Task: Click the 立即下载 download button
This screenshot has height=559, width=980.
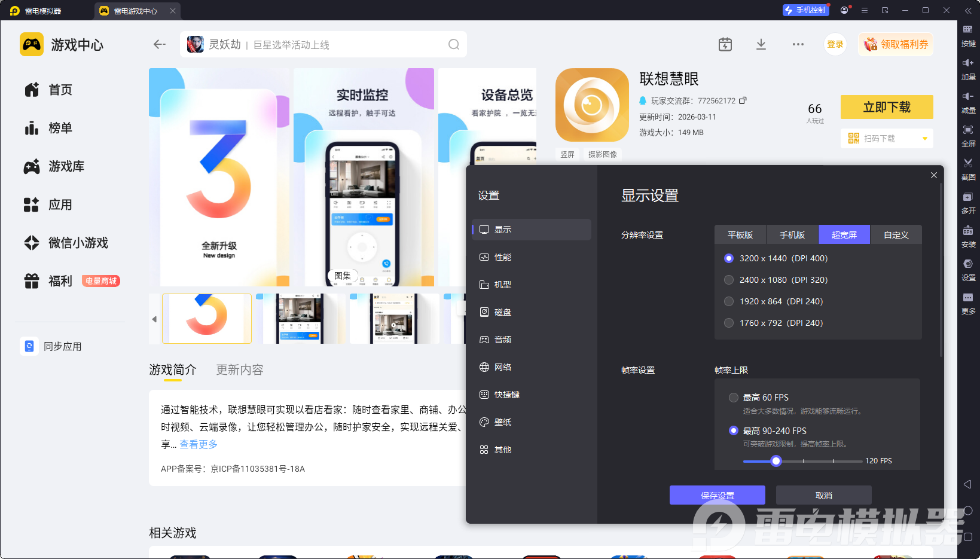Action: 887,107
